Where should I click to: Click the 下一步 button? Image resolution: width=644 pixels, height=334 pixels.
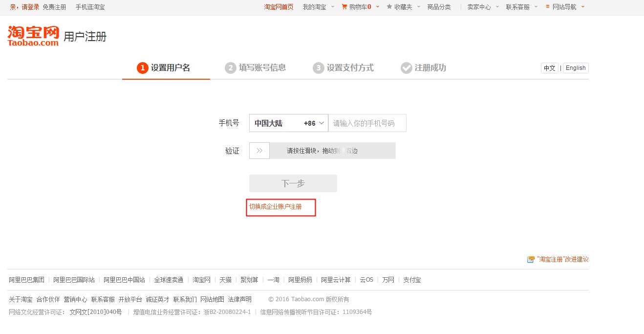tap(293, 183)
